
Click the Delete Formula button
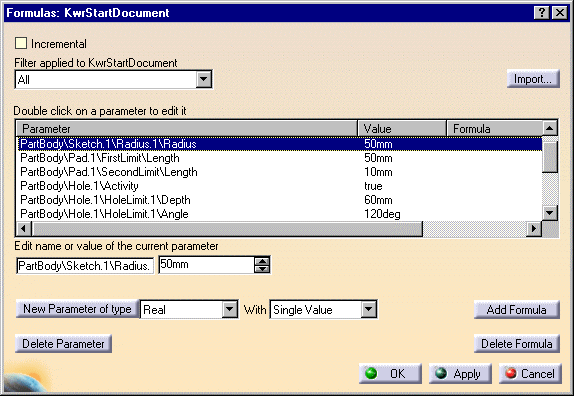coord(517,344)
